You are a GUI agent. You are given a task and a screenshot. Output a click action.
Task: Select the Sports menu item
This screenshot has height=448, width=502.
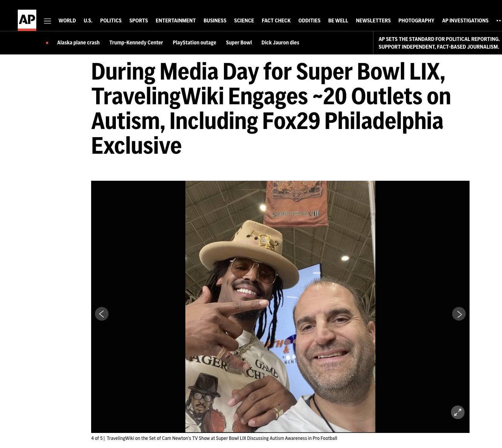pyautogui.click(x=139, y=20)
